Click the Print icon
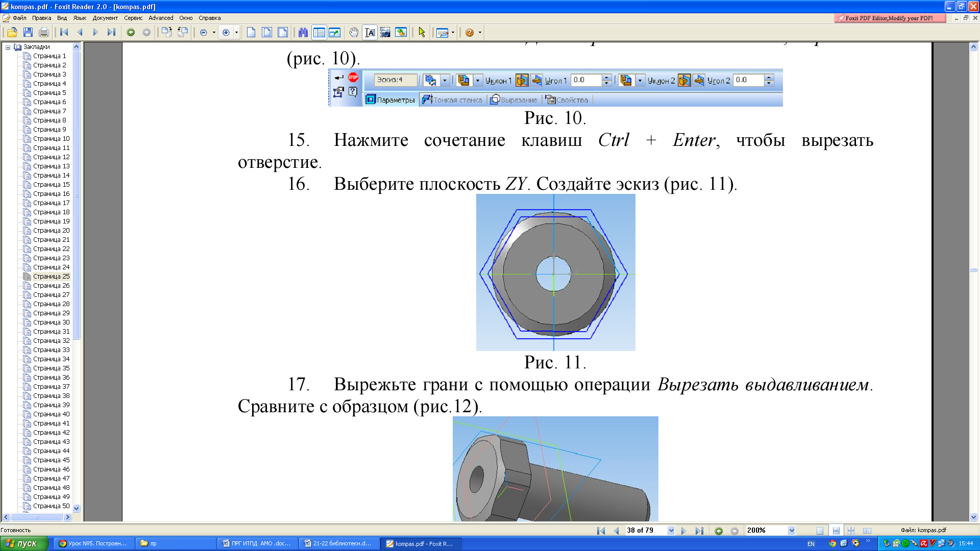This screenshot has height=551, width=980. (x=44, y=33)
